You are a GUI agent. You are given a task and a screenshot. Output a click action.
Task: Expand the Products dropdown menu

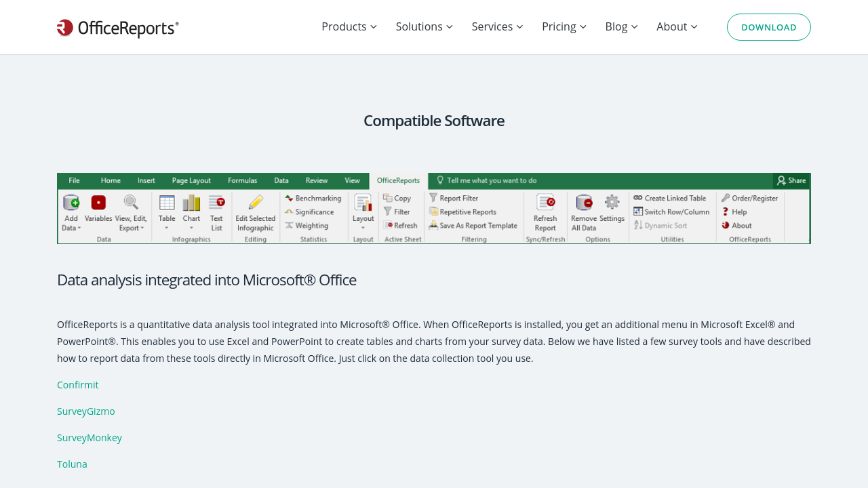[x=349, y=26]
